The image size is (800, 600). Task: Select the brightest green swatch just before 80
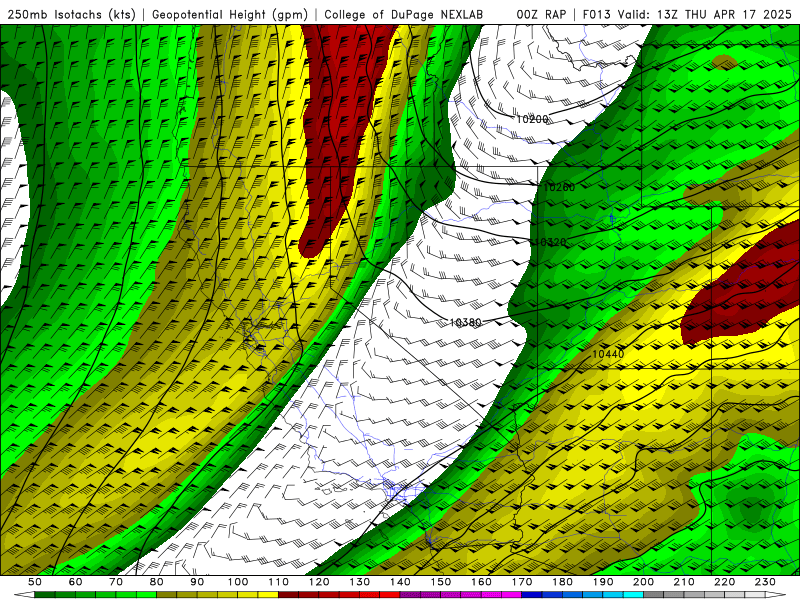pyautogui.click(x=146, y=594)
